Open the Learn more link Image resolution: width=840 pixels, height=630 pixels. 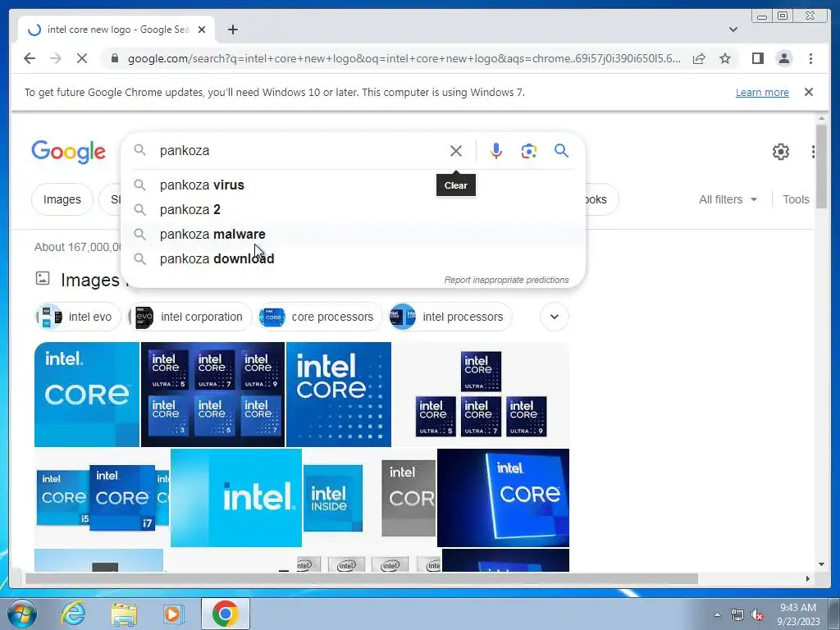[x=762, y=92]
